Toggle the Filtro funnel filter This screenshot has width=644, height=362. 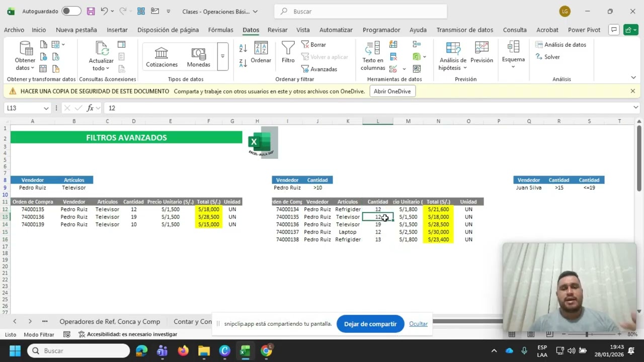[x=288, y=53]
